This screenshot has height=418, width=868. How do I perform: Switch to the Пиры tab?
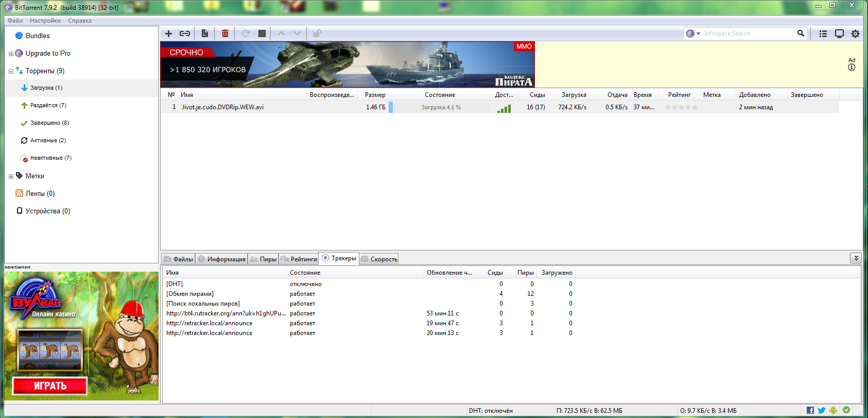(x=263, y=259)
